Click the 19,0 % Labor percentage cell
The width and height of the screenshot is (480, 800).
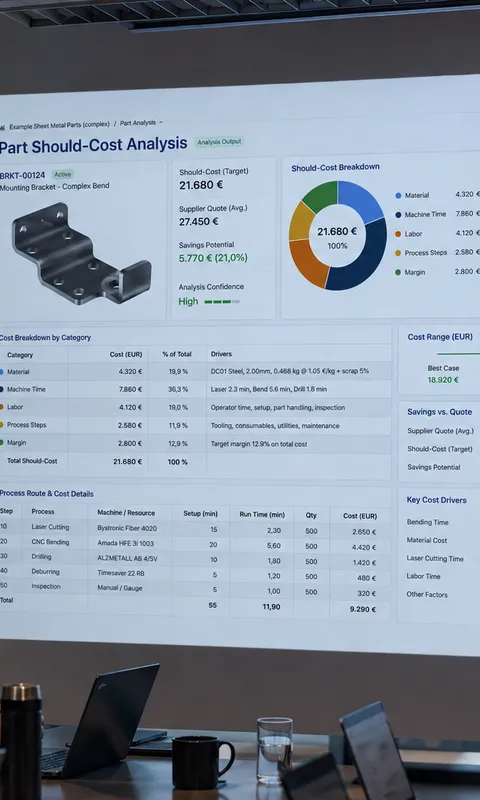tap(178, 407)
